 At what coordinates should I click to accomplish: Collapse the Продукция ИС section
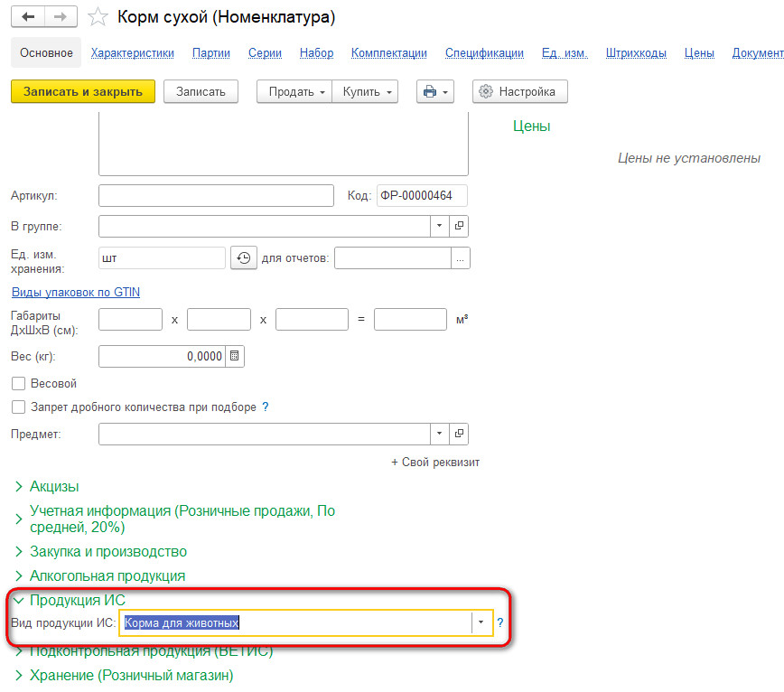coord(70,600)
